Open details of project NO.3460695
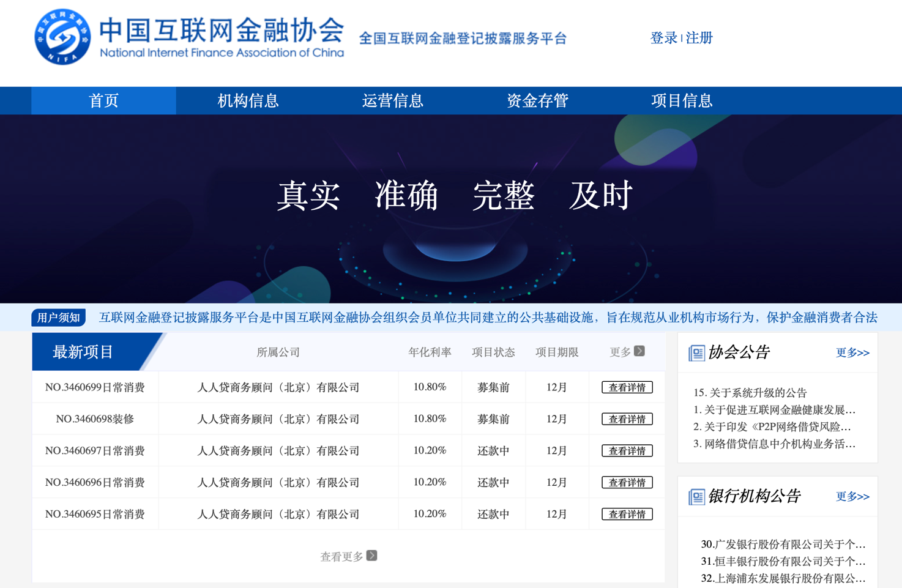Image resolution: width=902 pixels, height=588 pixels. tap(627, 515)
